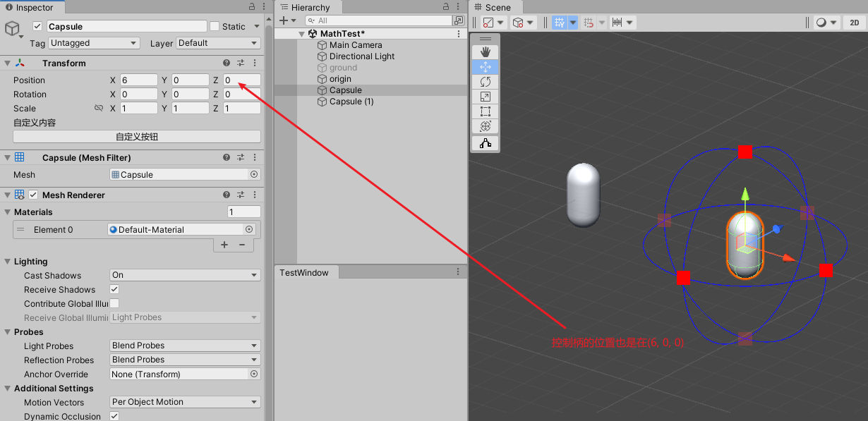Add a material element with plus

click(224, 245)
